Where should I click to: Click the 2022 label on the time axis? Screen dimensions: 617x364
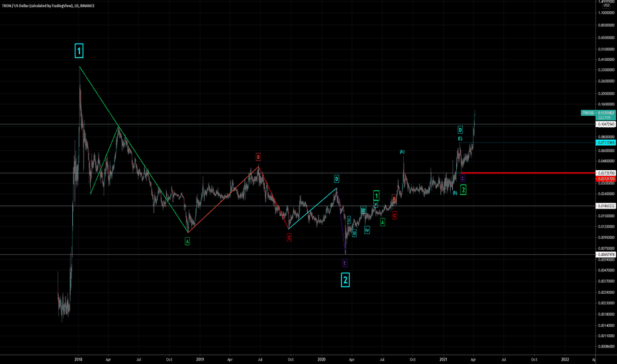[565, 359]
